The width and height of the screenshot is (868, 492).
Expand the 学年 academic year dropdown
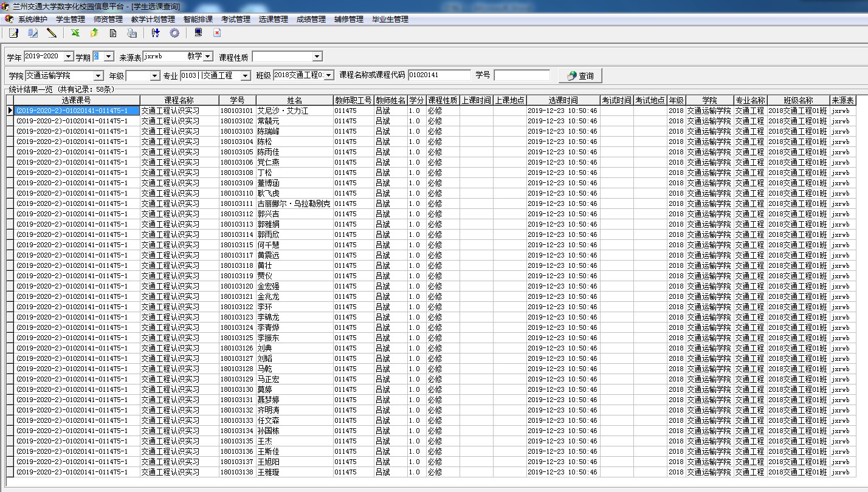(x=68, y=56)
